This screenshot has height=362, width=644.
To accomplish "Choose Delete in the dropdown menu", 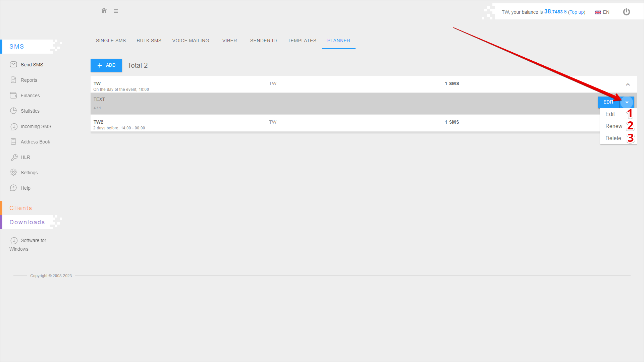I will pos(613,138).
